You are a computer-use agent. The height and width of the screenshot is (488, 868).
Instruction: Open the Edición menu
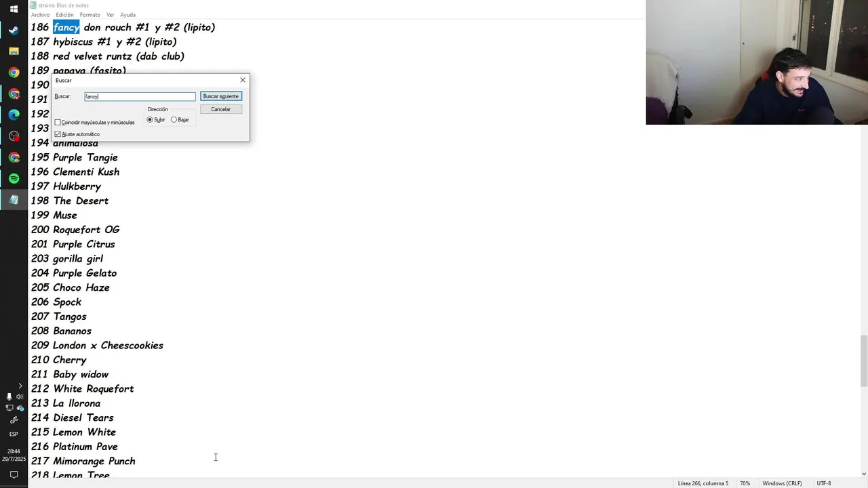click(x=64, y=15)
